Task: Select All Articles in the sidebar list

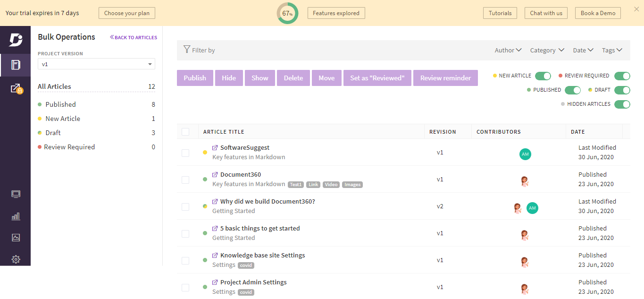Action: (96, 86)
